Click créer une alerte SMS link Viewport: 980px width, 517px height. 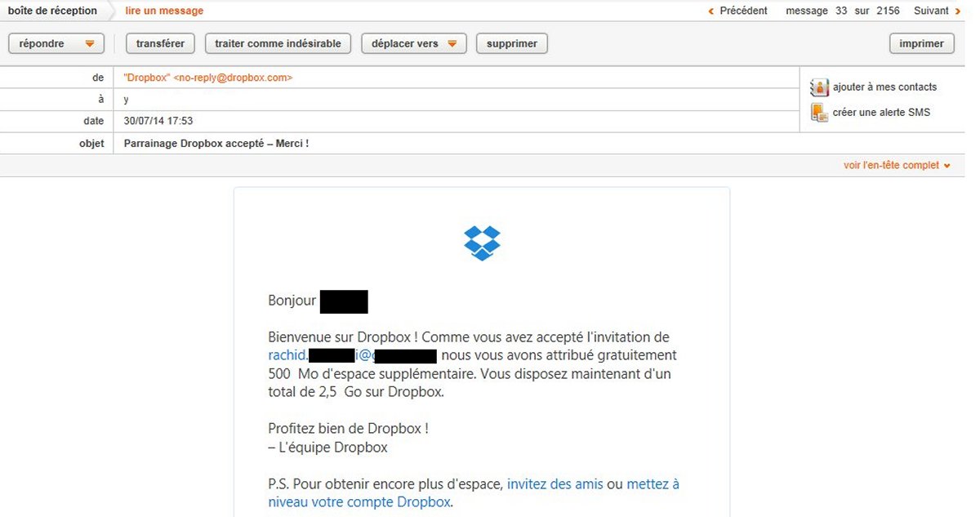click(881, 113)
